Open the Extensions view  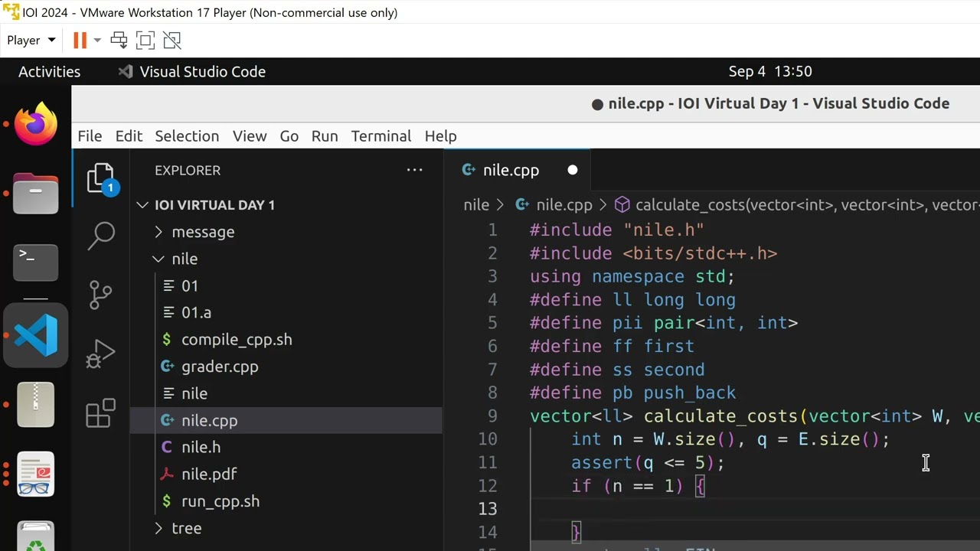101,413
